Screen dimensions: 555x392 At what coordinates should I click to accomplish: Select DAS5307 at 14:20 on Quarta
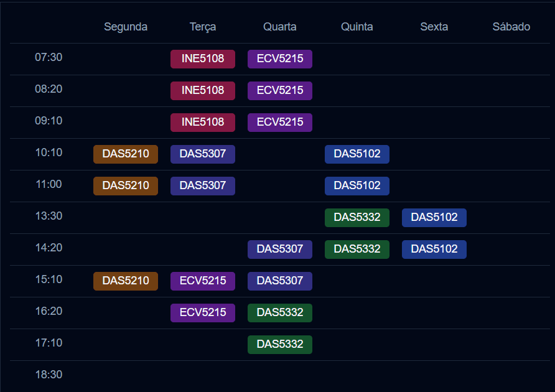click(x=280, y=250)
